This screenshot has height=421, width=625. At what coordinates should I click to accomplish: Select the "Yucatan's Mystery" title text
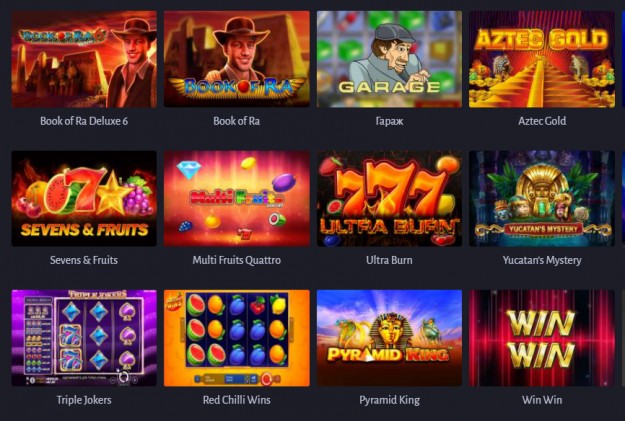point(542,260)
